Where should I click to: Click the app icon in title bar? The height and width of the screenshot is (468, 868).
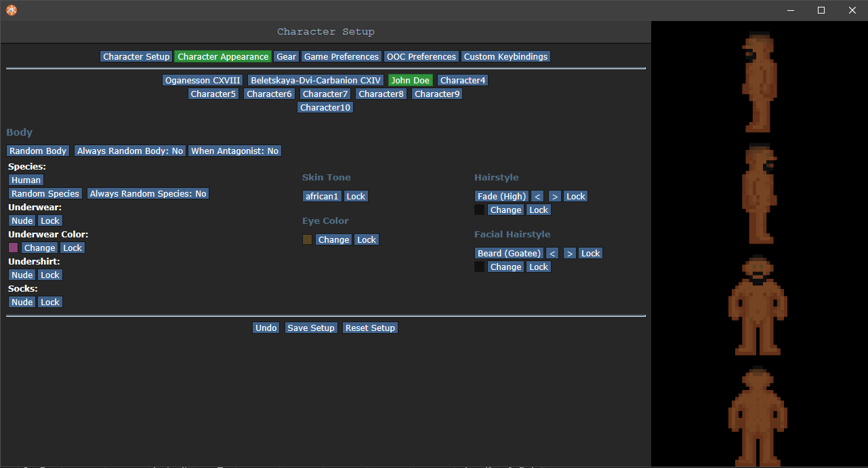pyautogui.click(x=12, y=10)
